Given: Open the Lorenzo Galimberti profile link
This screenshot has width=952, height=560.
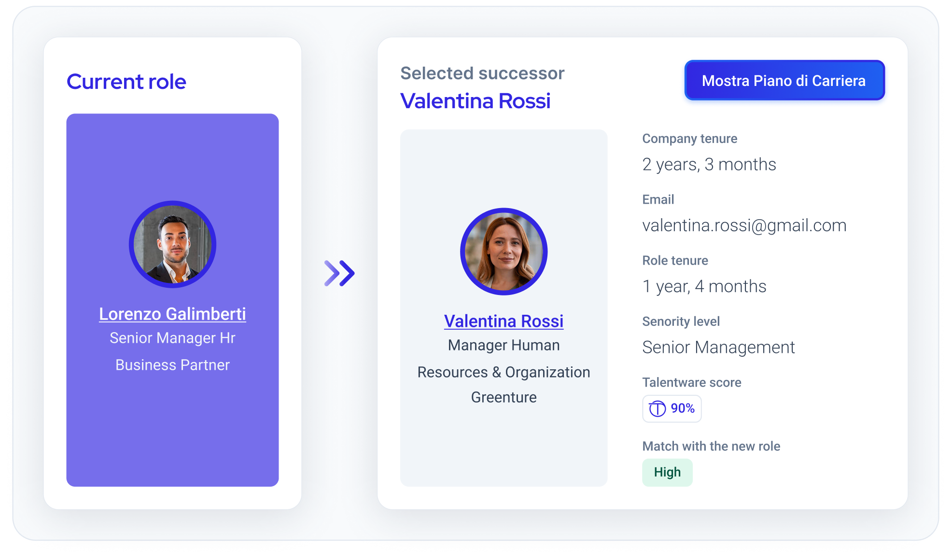Looking at the screenshot, I should (172, 314).
